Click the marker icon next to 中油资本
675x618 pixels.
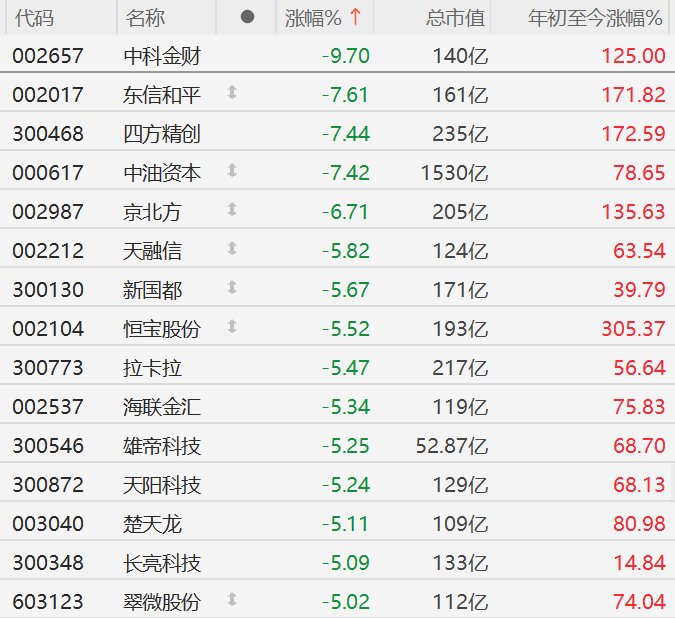(x=232, y=170)
